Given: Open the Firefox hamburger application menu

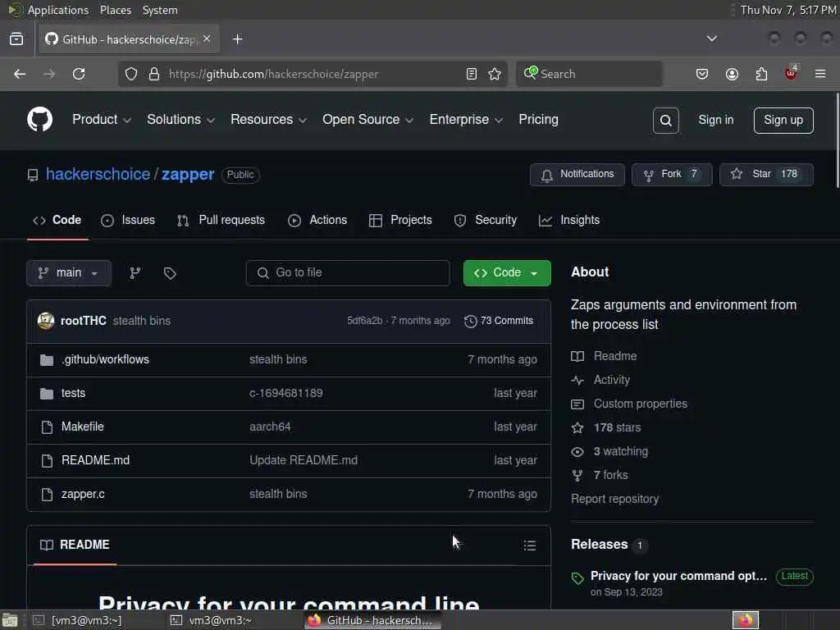Looking at the screenshot, I should pos(820,74).
